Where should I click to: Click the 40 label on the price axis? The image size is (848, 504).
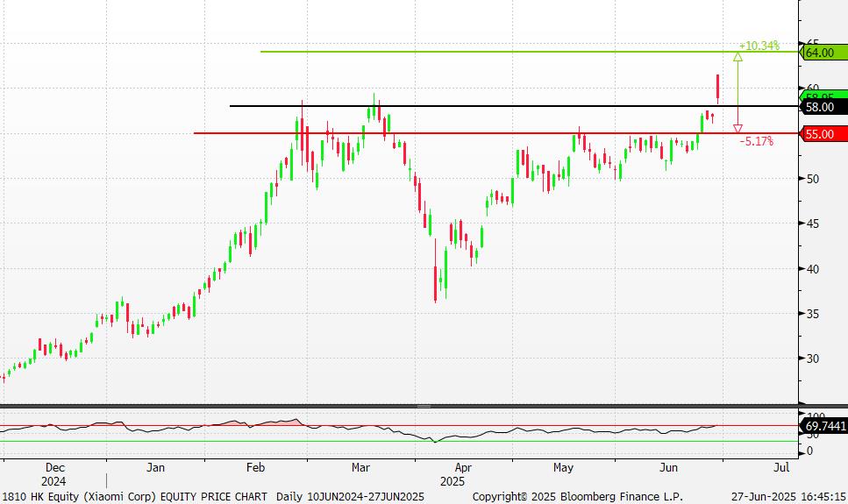tap(812, 269)
